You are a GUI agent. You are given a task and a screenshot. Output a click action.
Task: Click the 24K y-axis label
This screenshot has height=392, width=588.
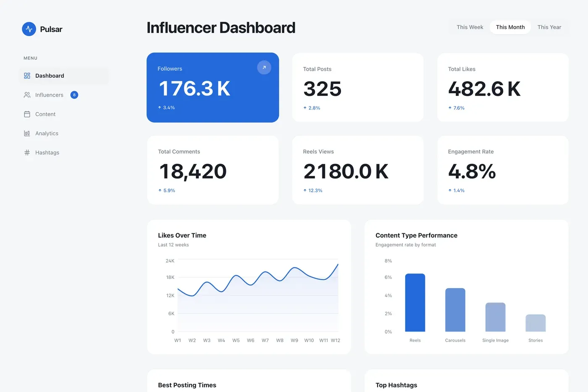tap(170, 261)
